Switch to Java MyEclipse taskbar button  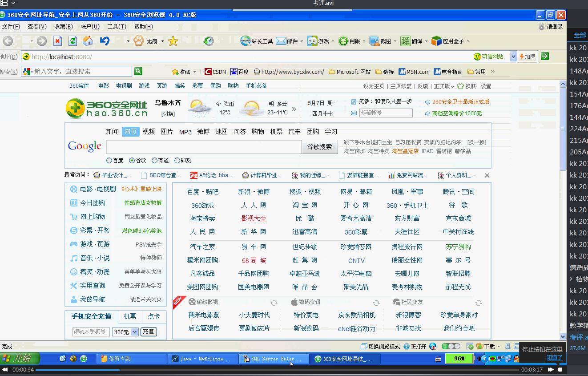(203, 359)
